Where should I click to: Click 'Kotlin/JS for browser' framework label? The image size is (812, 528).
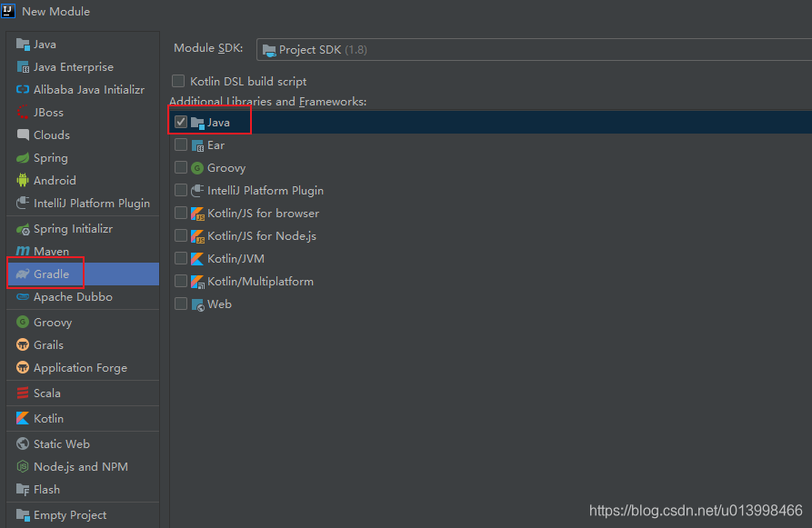pyautogui.click(x=263, y=214)
